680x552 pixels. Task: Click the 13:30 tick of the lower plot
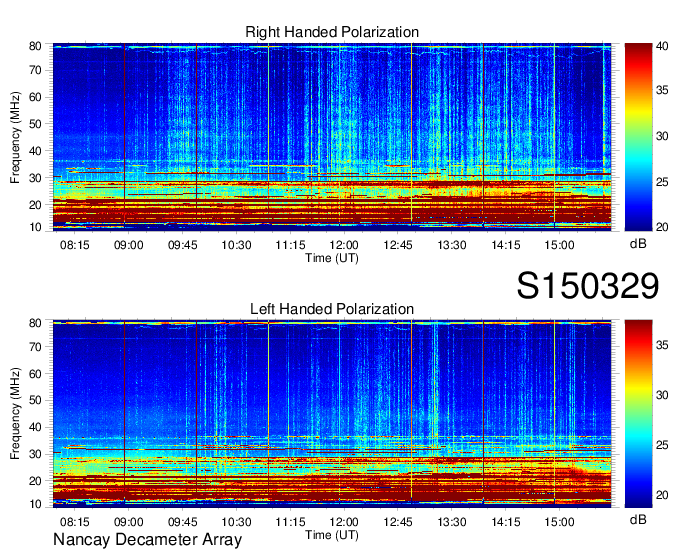(x=451, y=522)
